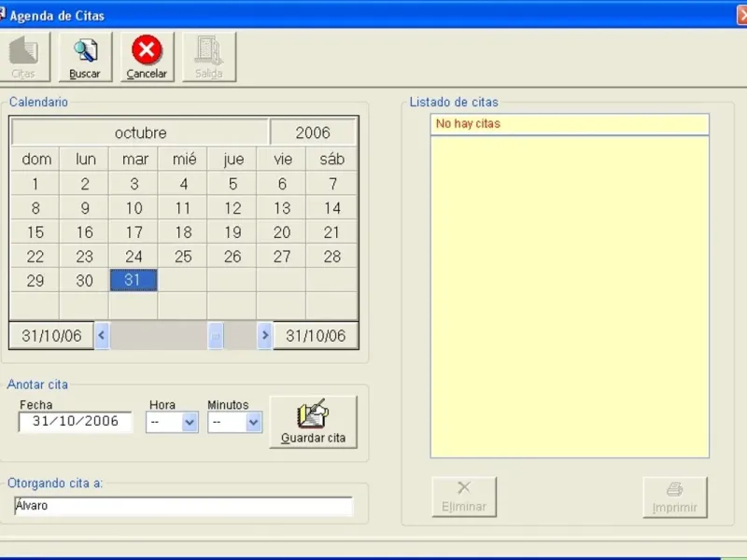Save the appointment with Guardar cita
Screen dimensions: 747x560
(x=313, y=422)
